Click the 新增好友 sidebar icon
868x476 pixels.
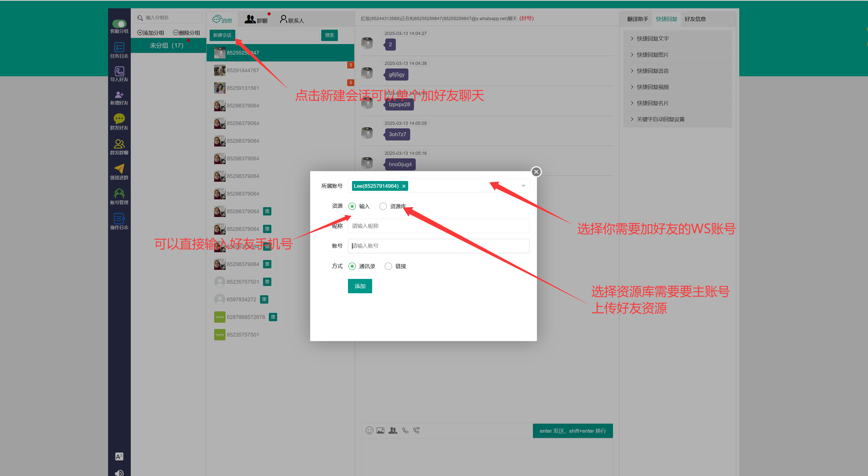[119, 95]
